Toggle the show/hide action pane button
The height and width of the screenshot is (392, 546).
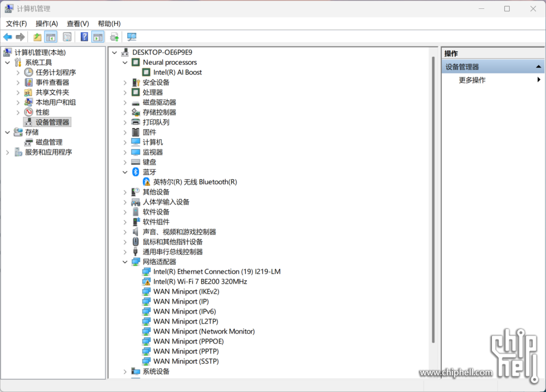tap(98, 37)
